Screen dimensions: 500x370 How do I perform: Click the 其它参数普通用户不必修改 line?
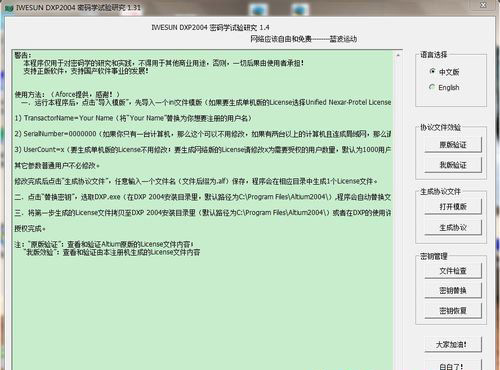click(x=57, y=165)
